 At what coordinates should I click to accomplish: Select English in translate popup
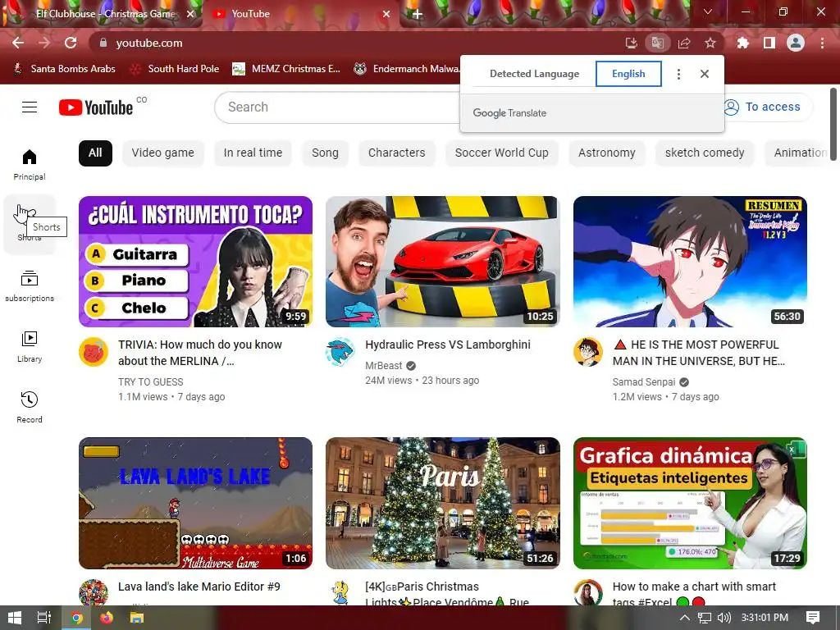[x=628, y=74]
